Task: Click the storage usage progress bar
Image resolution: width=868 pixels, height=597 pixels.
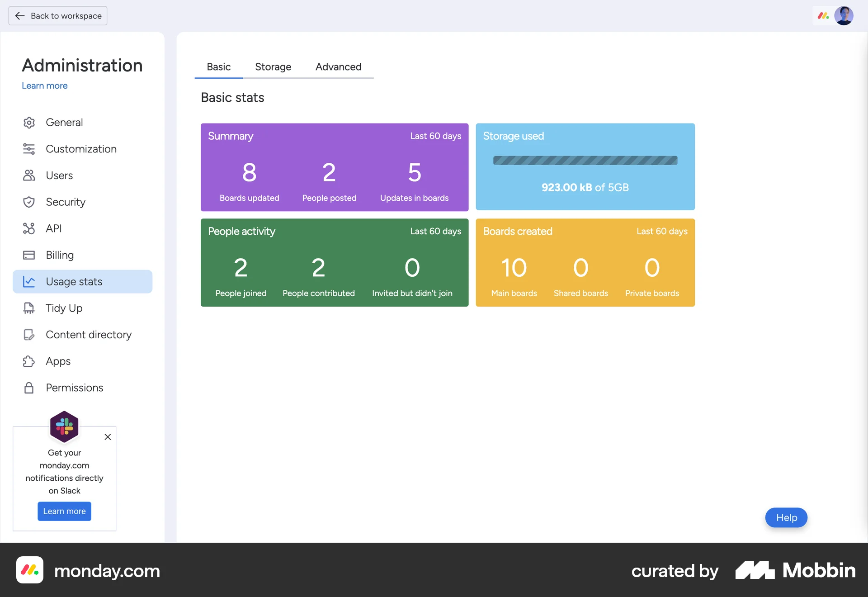Action: [x=585, y=160]
